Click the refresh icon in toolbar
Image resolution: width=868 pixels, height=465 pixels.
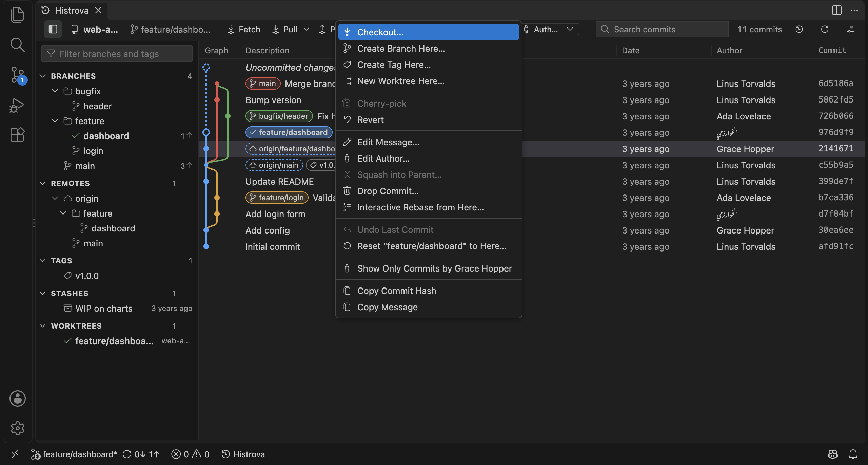click(825, 29)
